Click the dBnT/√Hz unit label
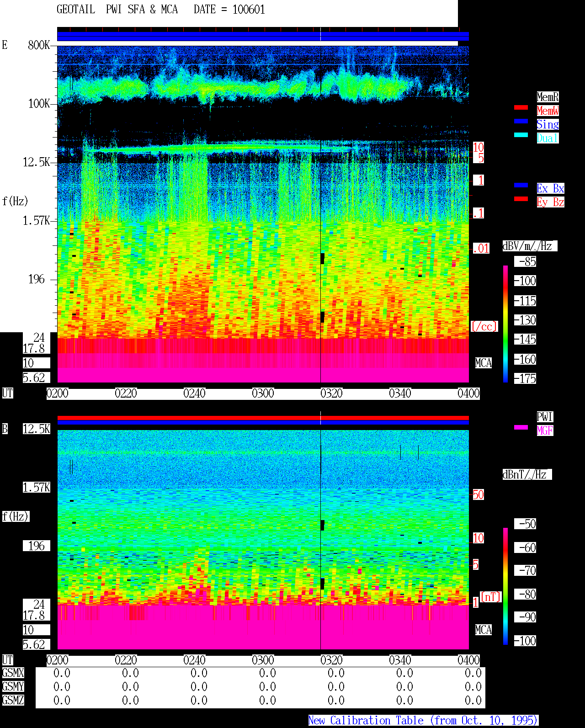This screenshot has height=728, width=585. pos(527,474)
